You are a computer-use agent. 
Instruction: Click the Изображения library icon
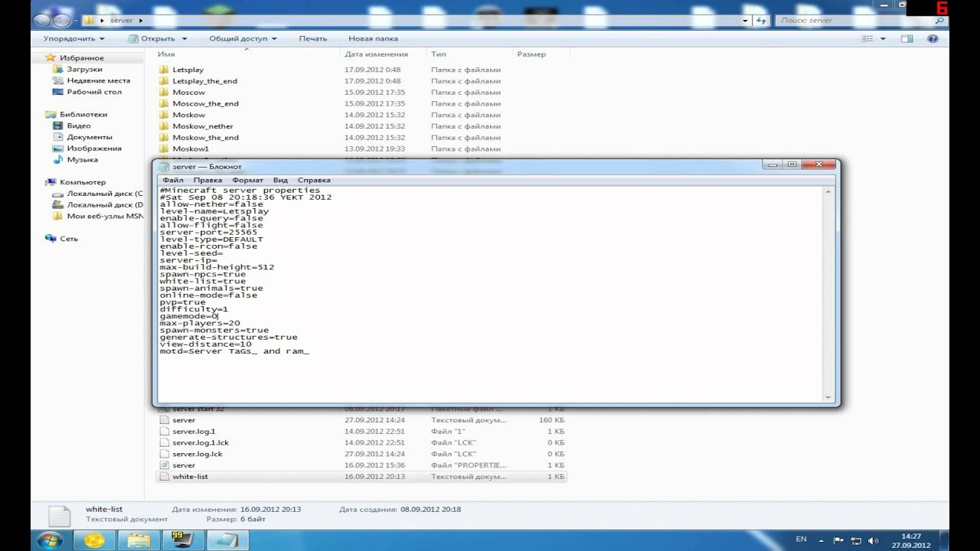click(x=58, y=148)
